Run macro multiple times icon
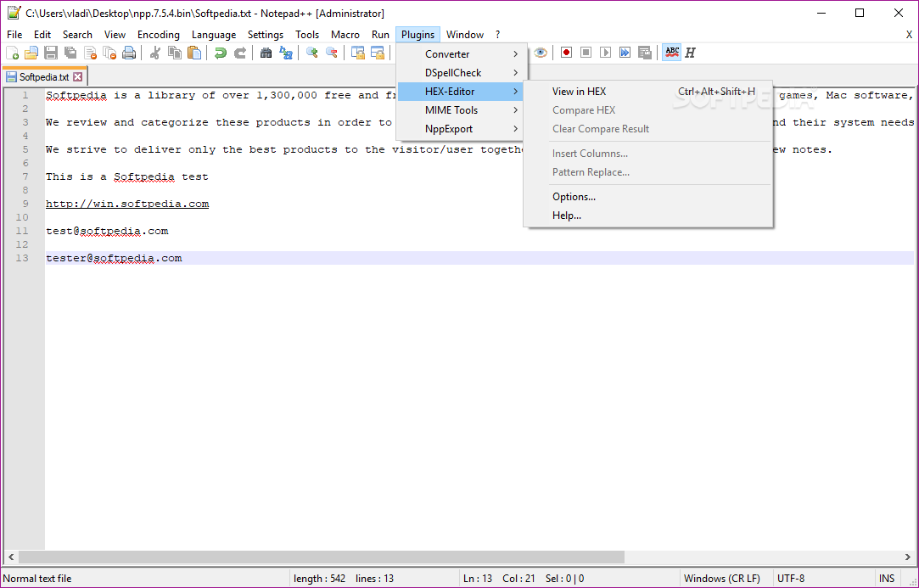919x588 pixels. click(x=625, y=53)
